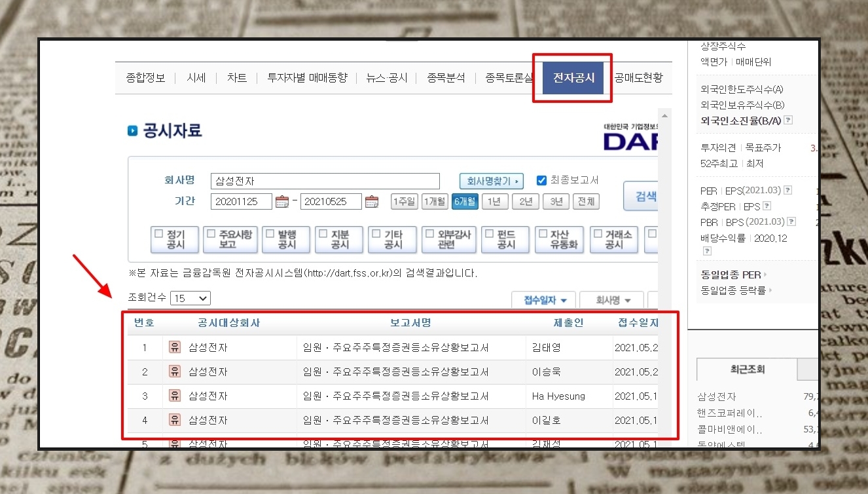Click help icon under 배당수익률
This screenshot has height=494, width=868.
point(707,251)
